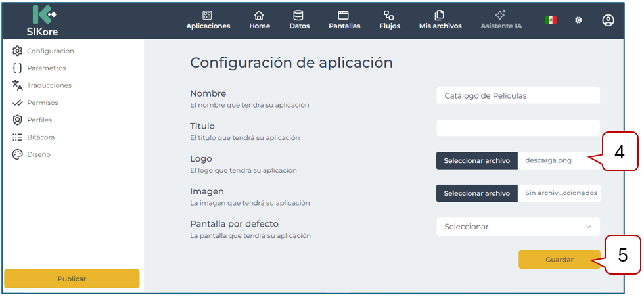Open the Flujos flow icon

tap(389, 15)
